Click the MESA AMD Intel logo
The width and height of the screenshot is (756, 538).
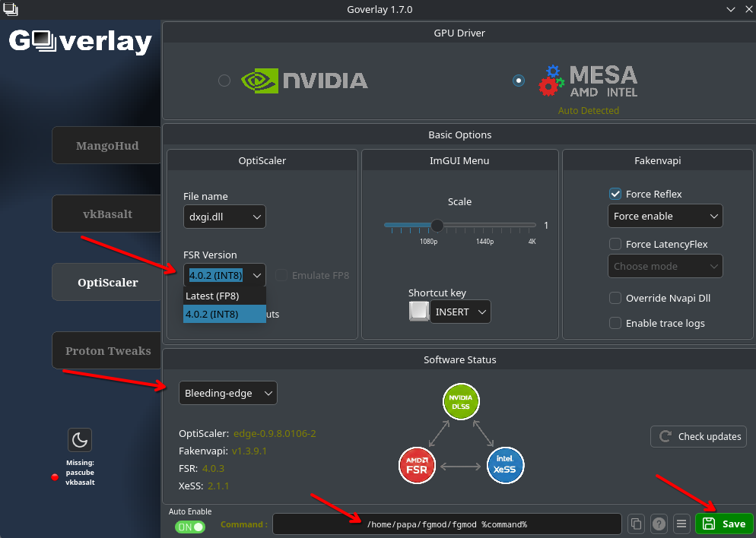(588, 81)
